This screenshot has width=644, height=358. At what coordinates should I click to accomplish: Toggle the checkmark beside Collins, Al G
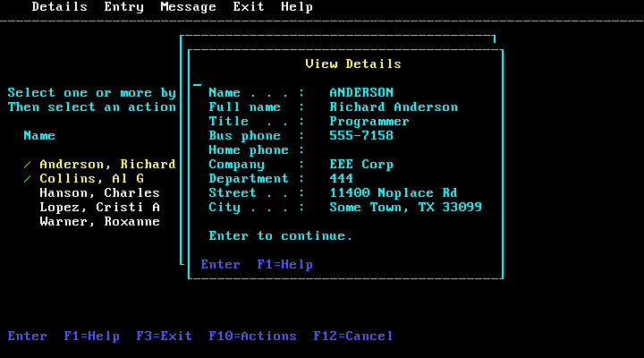[x=27, y=179]
